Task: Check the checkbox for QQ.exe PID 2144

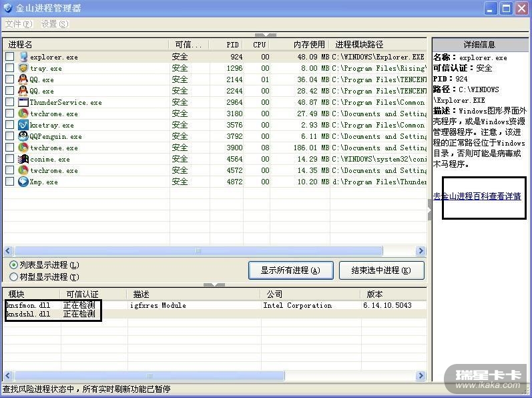Action: (x=10, y=79)
